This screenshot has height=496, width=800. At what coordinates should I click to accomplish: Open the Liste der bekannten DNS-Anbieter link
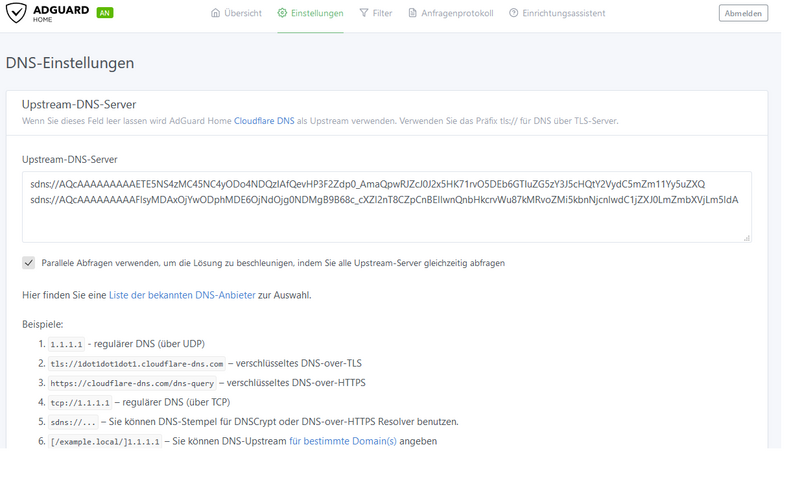182,295
